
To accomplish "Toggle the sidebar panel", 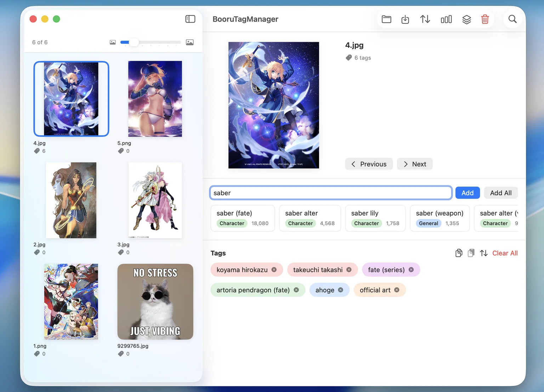I will (x=190, y=19).
